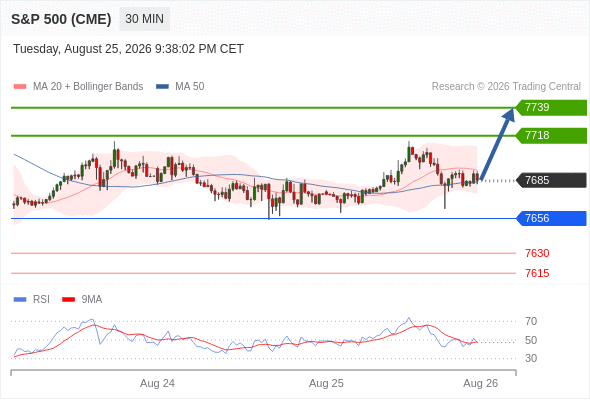This screenshot has height=400, width=590.
Task: Click the Aug 26 date axis label
Action: click(481, 383)
